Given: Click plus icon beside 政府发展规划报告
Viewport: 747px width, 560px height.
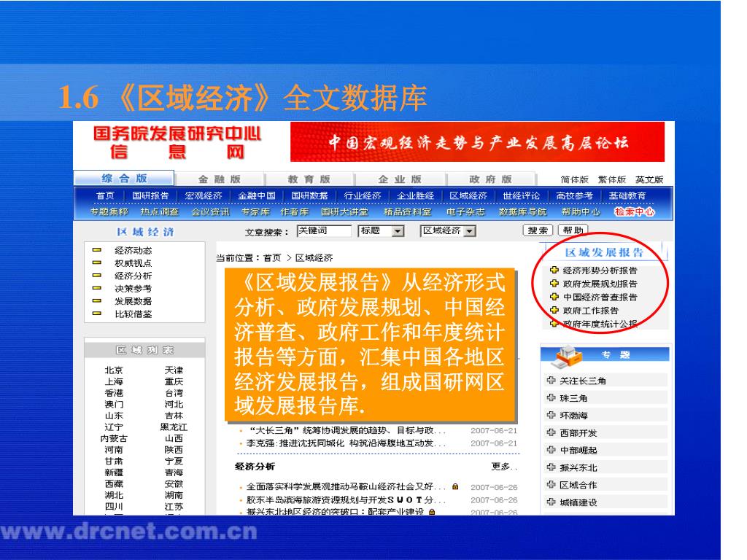Looking at the screenshot, I should pos(554,284).
